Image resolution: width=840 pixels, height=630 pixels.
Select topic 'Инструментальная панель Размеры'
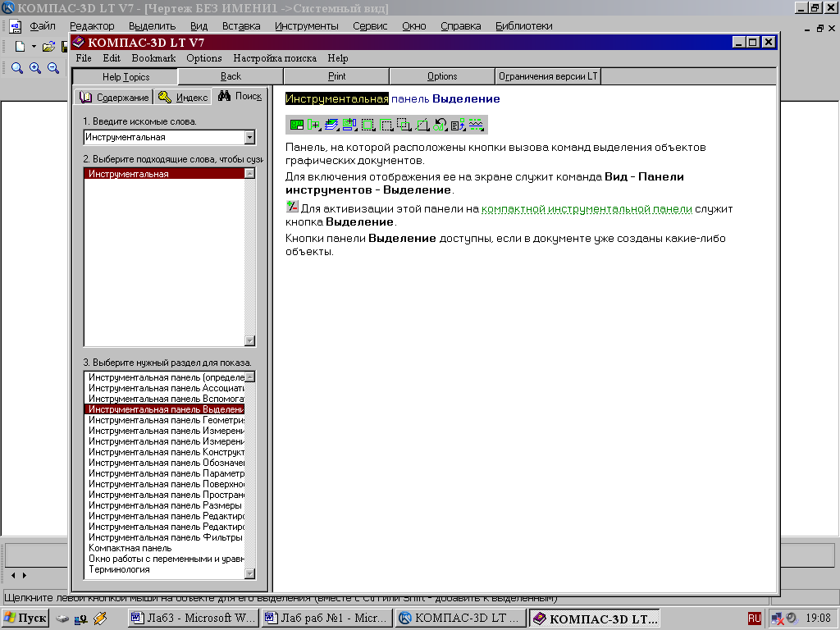164,505
